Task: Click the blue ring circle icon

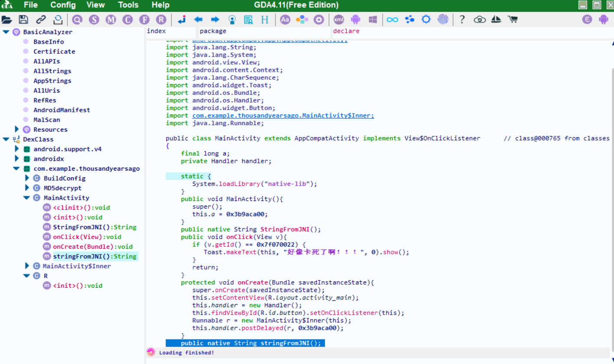Action: 426,19
